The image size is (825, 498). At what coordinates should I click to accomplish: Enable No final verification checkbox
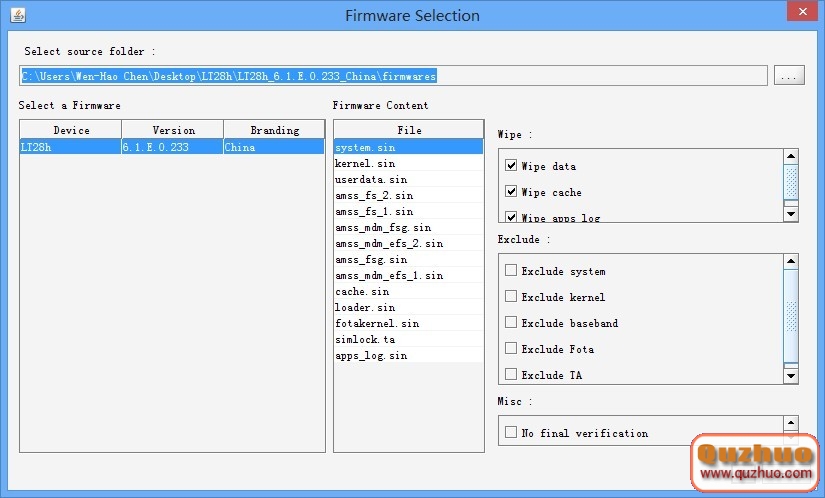(512, 433)
